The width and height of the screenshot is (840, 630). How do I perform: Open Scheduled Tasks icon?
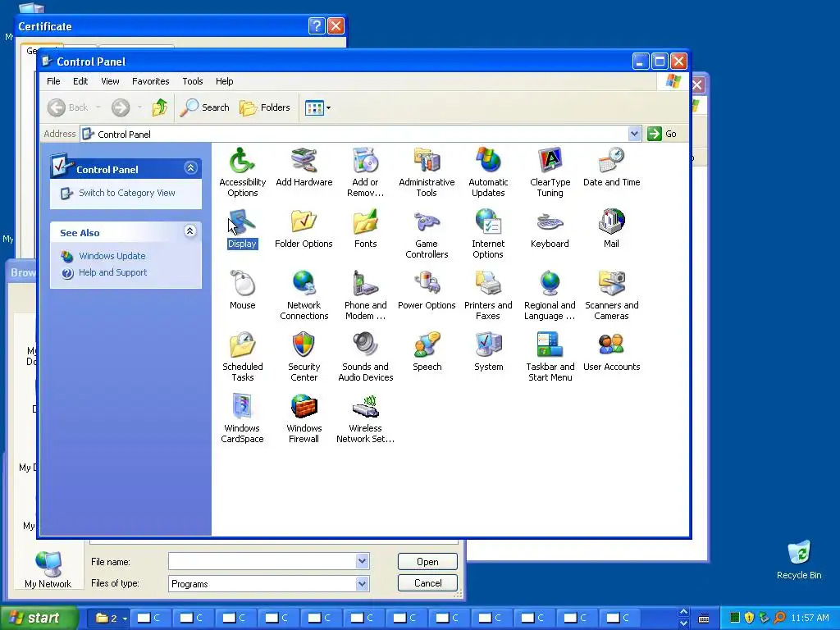click(242, 356)
